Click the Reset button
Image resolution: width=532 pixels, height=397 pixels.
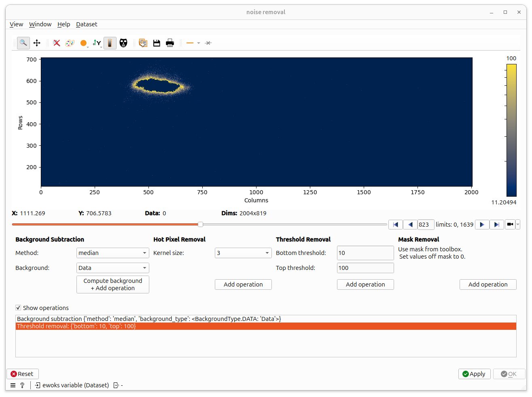point(22,374)
